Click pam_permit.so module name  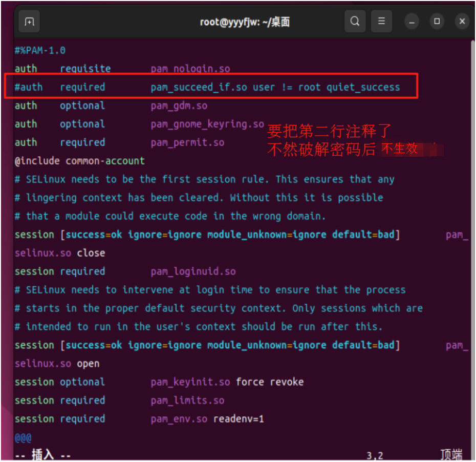[x=188, y=142]
